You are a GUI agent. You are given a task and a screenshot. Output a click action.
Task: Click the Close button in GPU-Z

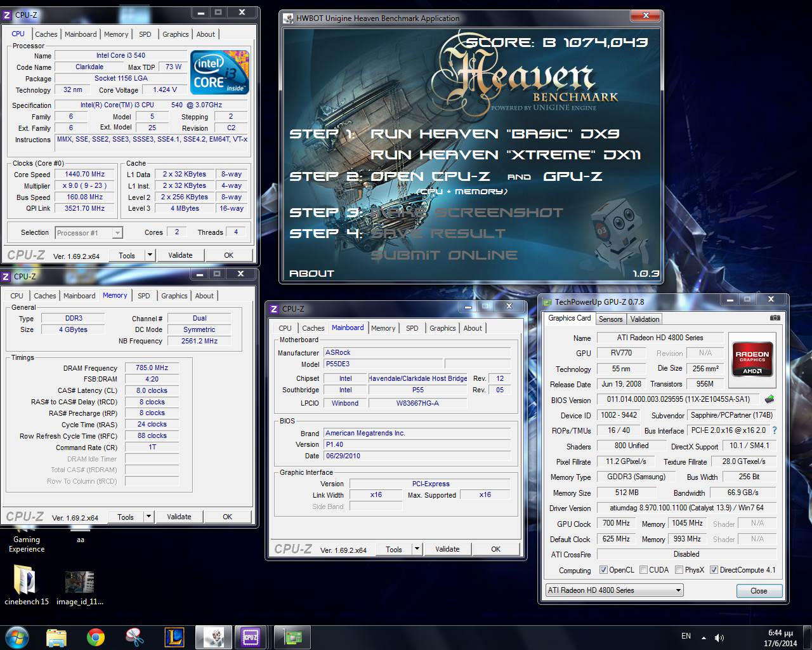759,591
